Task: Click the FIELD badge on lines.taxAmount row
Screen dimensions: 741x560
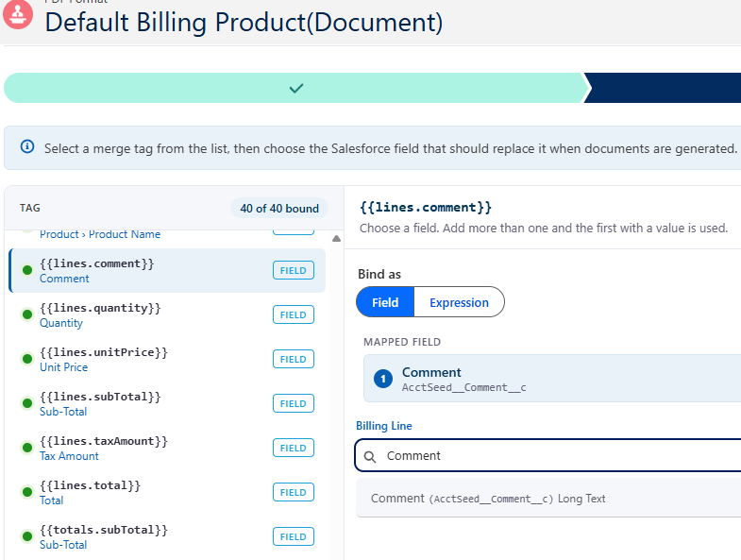Action: pyautogui.click(x=294, y=448)
